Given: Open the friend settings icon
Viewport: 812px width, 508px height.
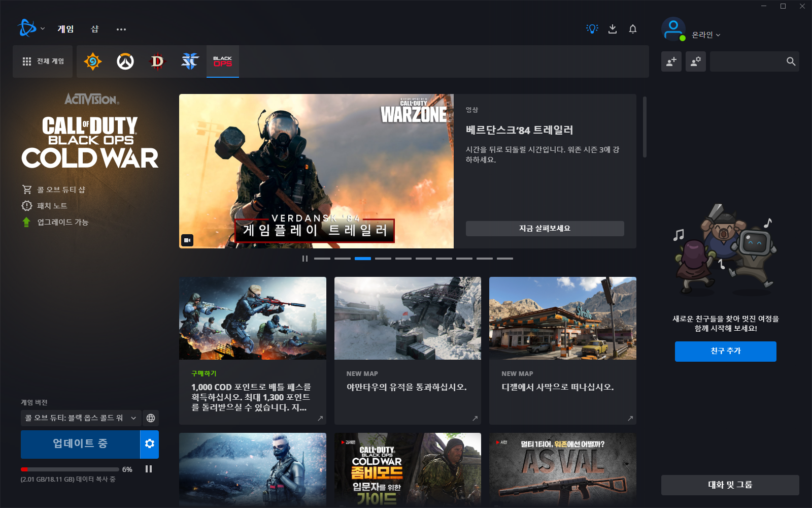Looking at the screenshot, I should point(696,61).
